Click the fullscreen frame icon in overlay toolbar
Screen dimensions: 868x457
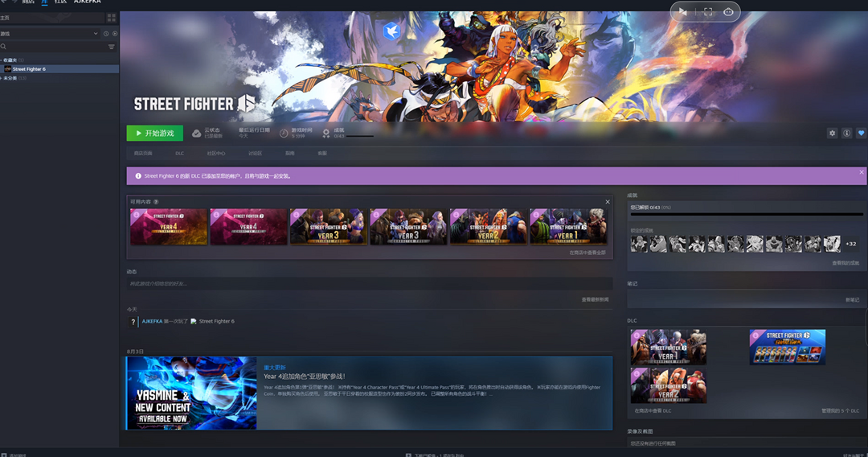[707, 11]
